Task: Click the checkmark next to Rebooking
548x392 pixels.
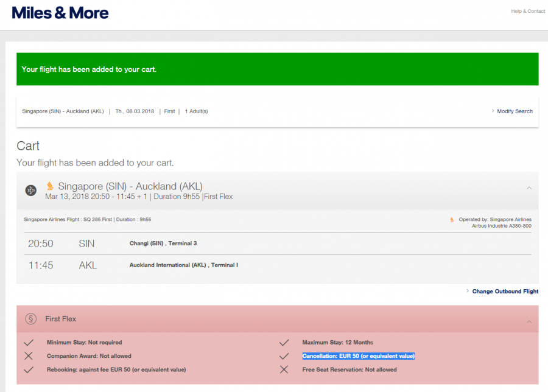Action: tap(29, 369)
